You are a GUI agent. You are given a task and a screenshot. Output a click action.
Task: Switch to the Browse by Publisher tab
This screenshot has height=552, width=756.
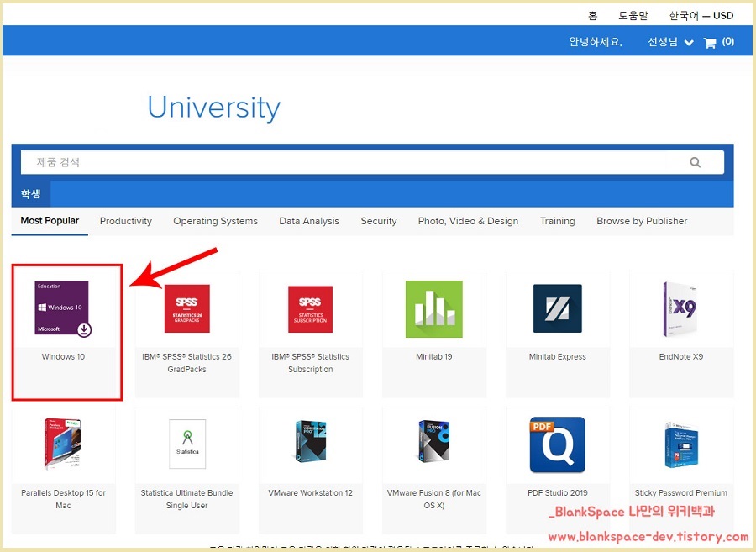(x=642, y=221)
